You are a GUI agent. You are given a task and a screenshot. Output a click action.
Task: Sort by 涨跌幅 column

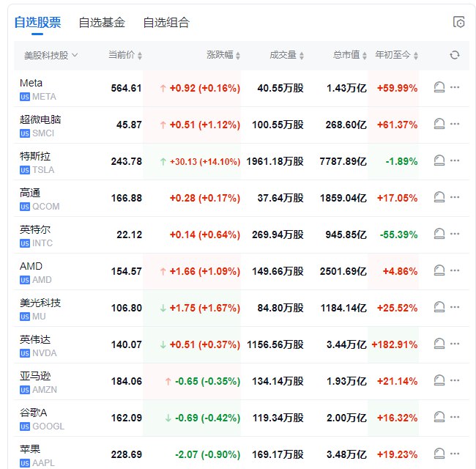click(x=223, y=55)
